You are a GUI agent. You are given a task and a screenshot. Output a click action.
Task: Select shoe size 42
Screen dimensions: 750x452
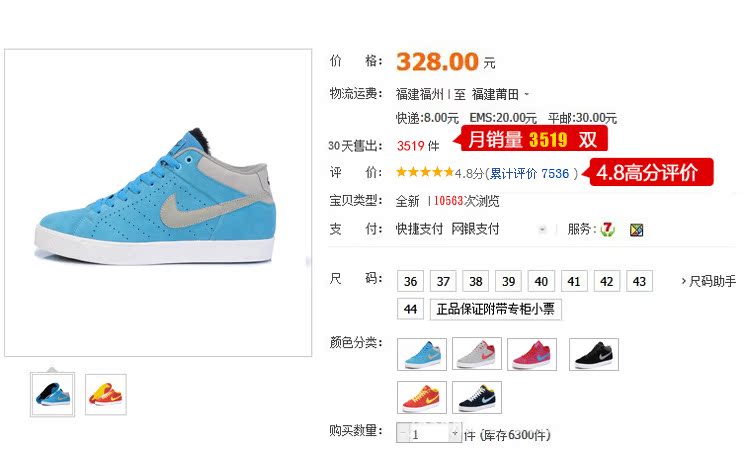pos(607,281)
